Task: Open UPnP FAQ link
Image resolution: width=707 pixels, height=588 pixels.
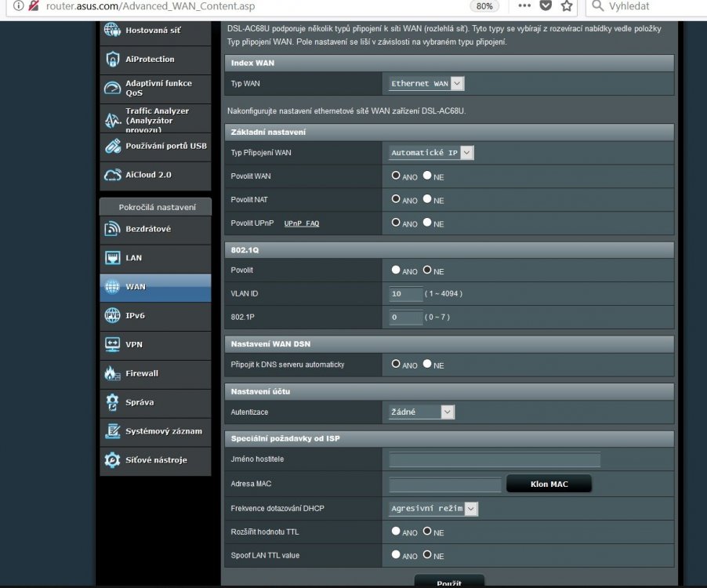Action: [x=302, y=223]
